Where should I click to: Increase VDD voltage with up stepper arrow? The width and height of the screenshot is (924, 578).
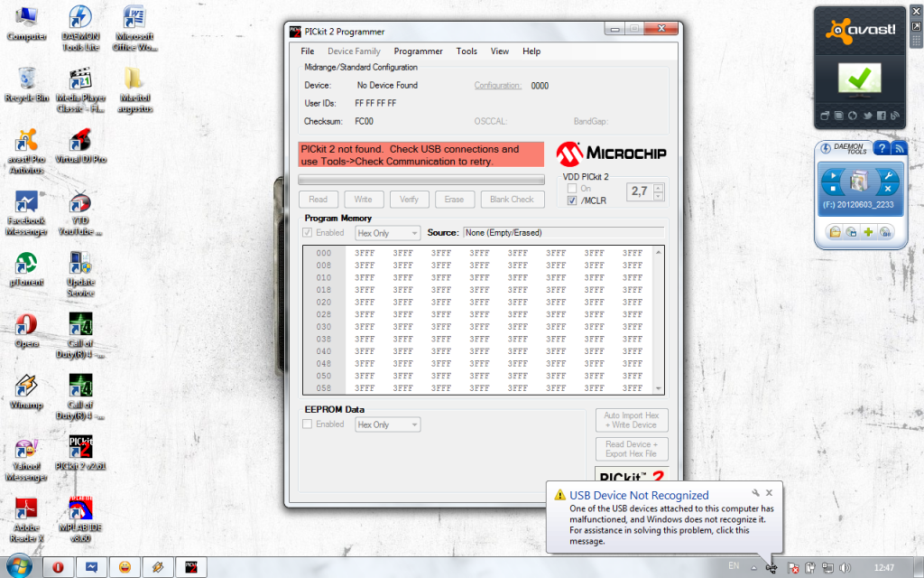coord(658,188)
